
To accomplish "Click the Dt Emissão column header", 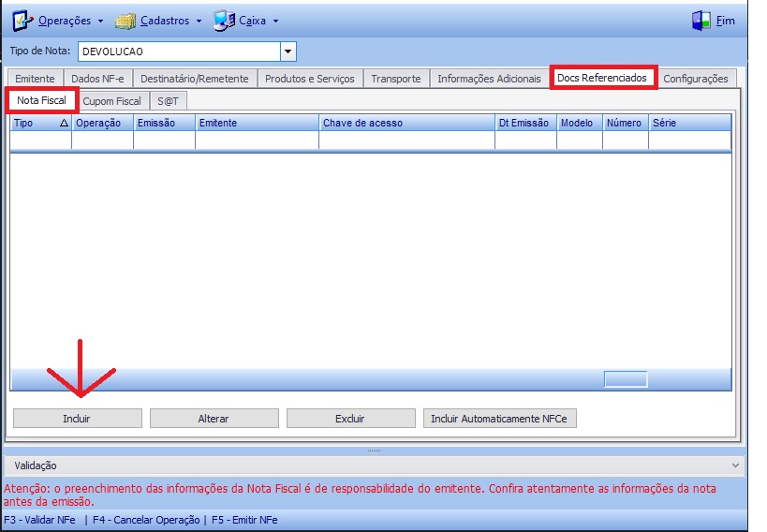I will (525, 123).
